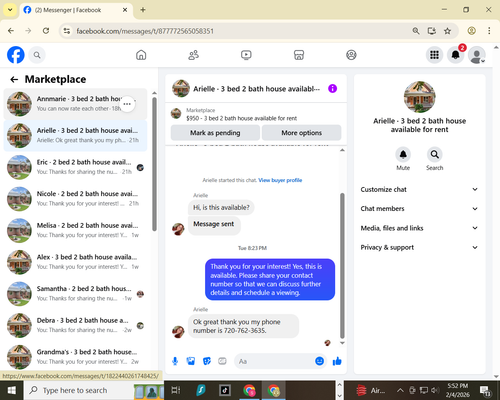Open Samantha 2 bed 2 bath conversation
The width and height of the screenshot is (500, 400).
[75, 294]
